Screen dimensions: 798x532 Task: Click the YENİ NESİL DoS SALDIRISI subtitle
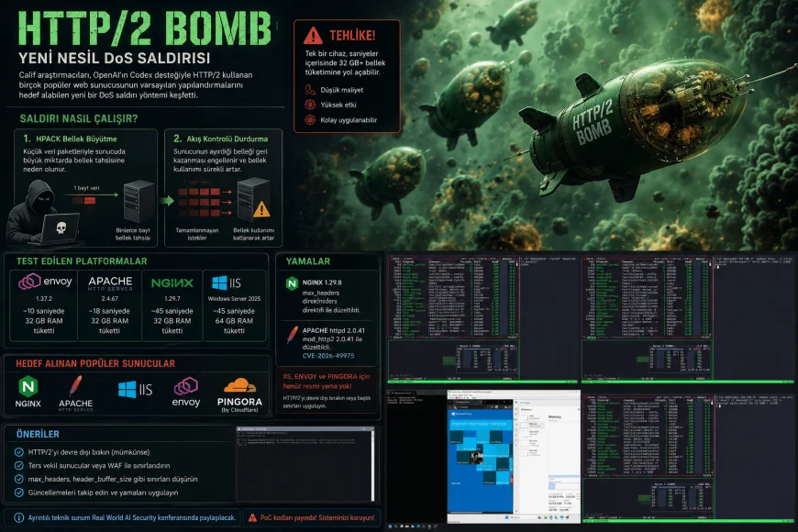click(115, 58)
